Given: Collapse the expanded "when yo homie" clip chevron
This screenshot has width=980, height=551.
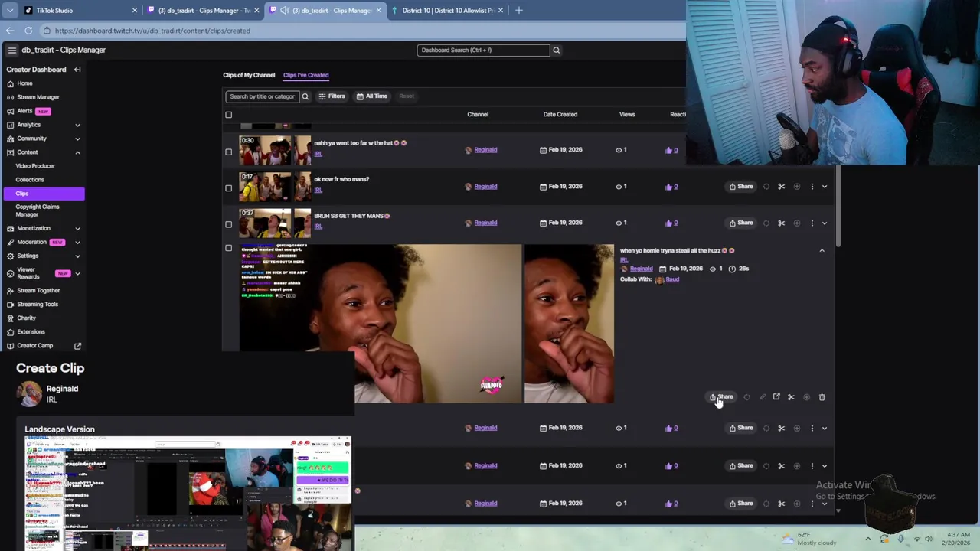Looking at the screenshot, I should tap(822, 250).
